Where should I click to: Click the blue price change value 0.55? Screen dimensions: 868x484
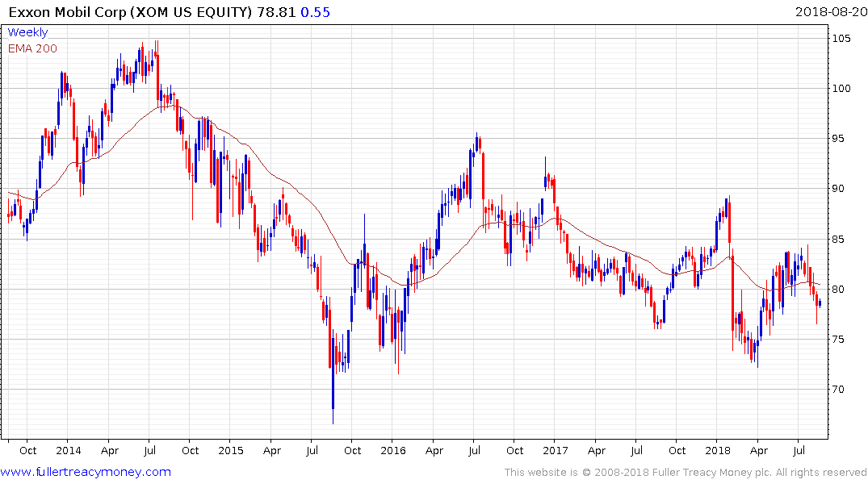coord(315,12)
